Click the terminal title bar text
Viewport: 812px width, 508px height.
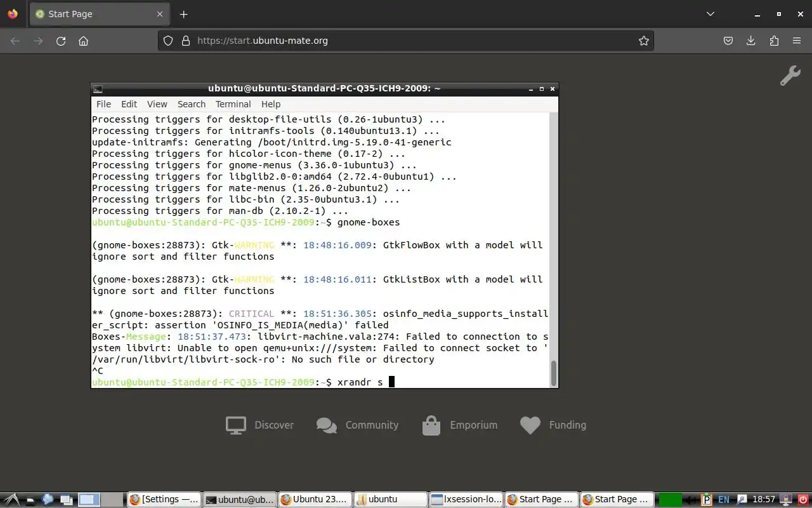click(x=324, y=89)
